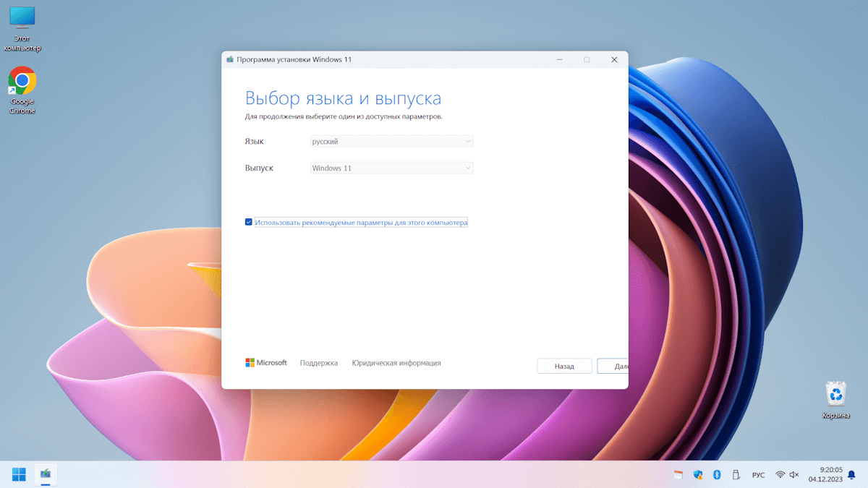Click the Bluetooth tray icon
The image size is (868, 488).
pos(717,475)
